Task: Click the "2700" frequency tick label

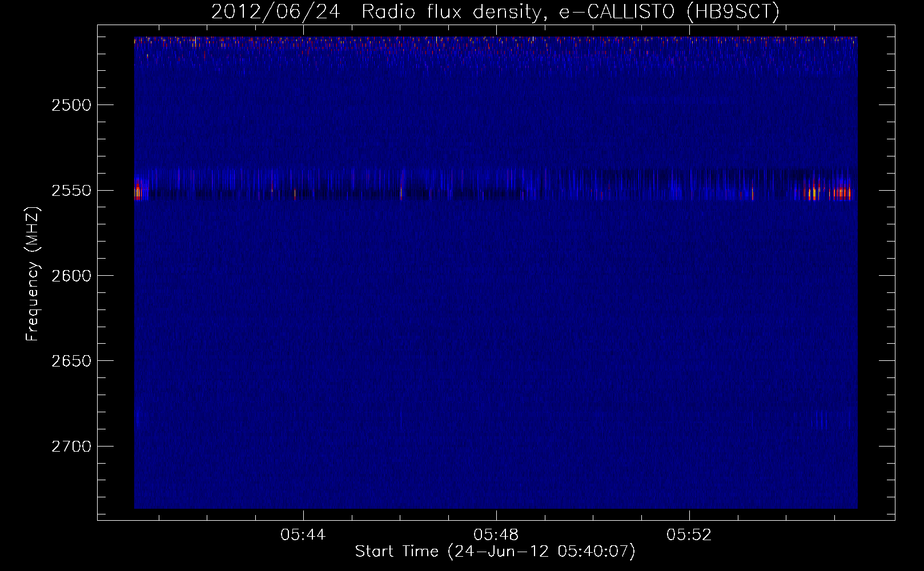Action: point(71,446)
